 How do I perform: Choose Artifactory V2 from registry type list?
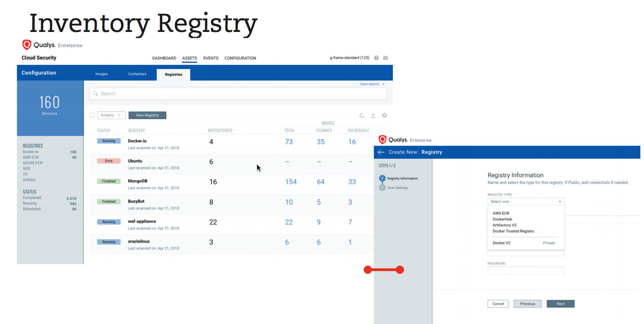coord(505,225)
